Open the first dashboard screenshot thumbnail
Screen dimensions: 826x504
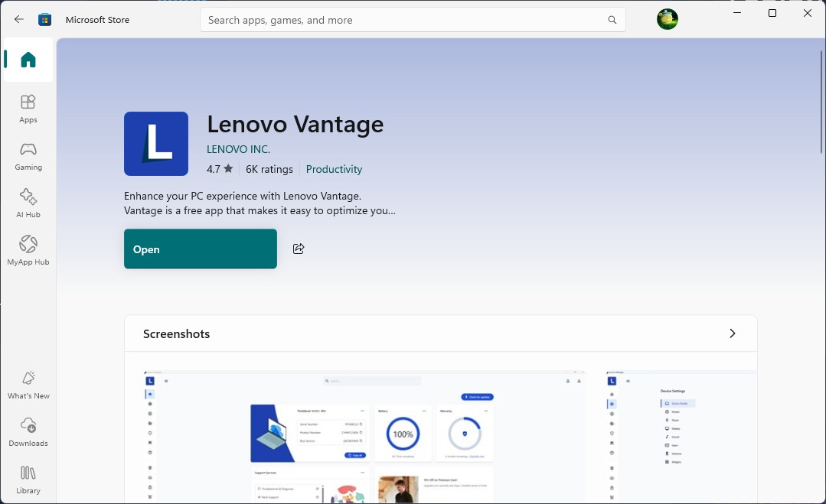pos(364,437)
